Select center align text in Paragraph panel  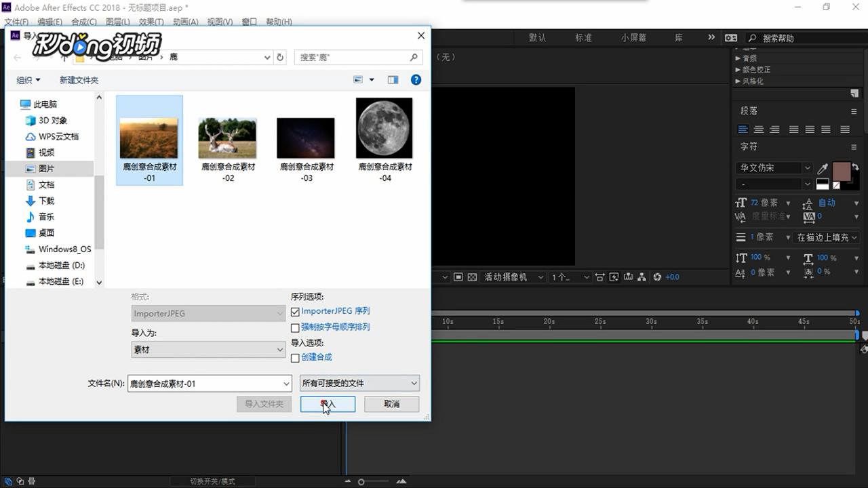pos(759,129)
